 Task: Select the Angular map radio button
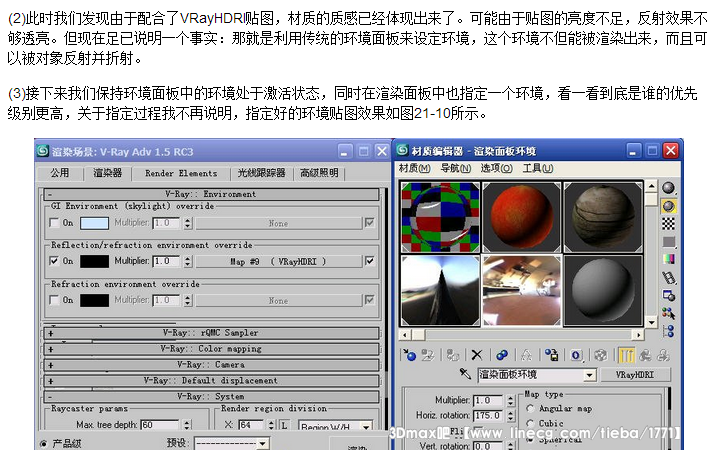pyautogui.click(x=530, y=408)
